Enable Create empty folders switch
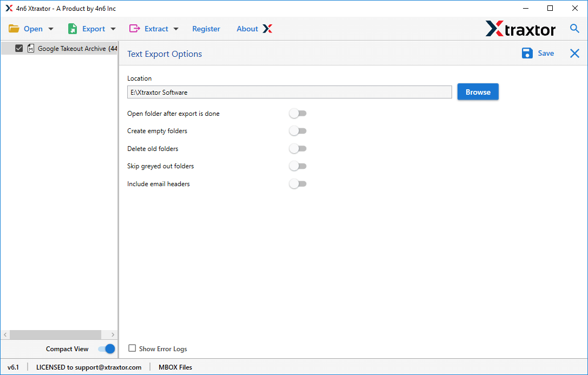 pos(298,131)
